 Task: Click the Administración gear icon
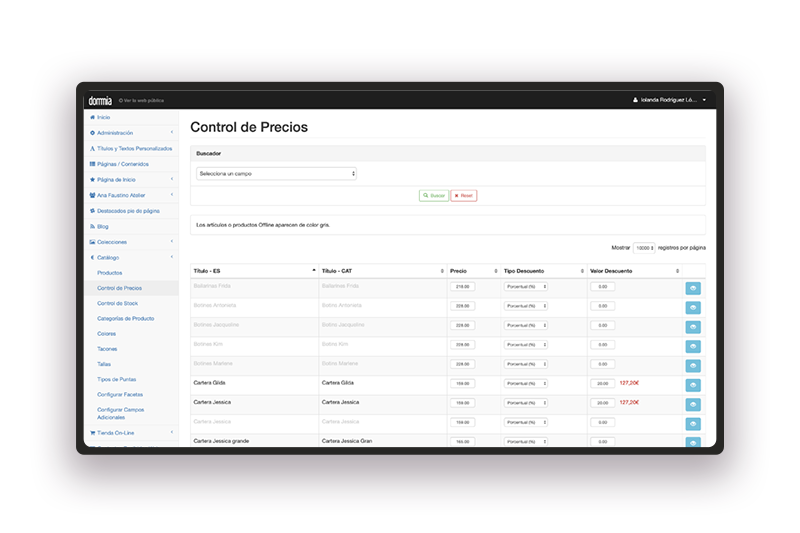(x=92, y=133)
